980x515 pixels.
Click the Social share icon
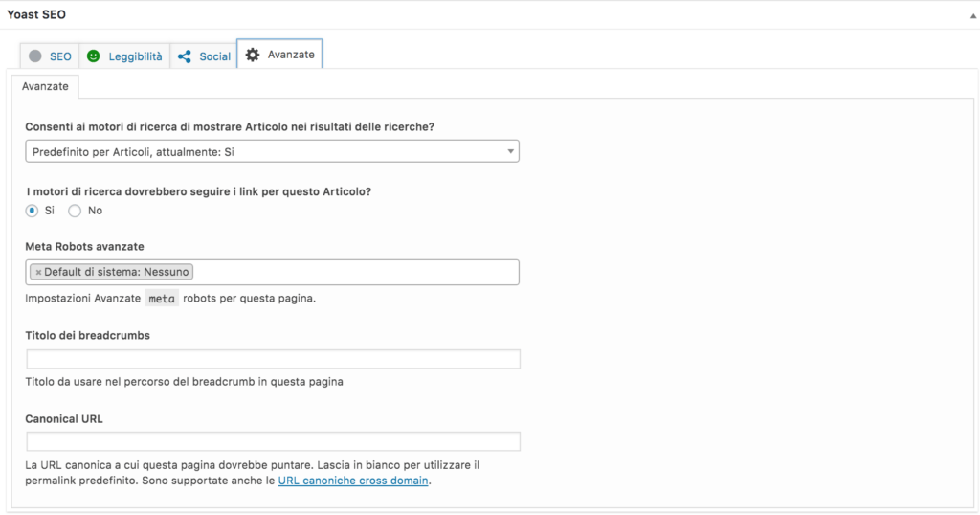pos(185,56)
